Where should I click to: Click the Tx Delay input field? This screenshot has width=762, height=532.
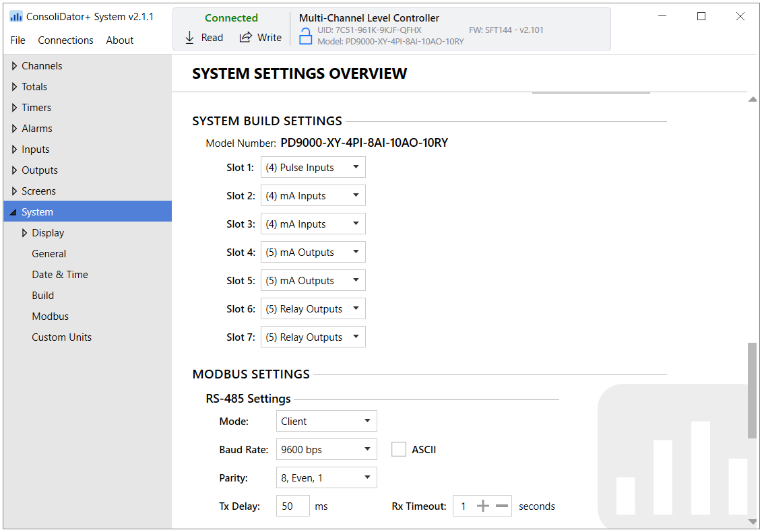[x=292, y=506]
